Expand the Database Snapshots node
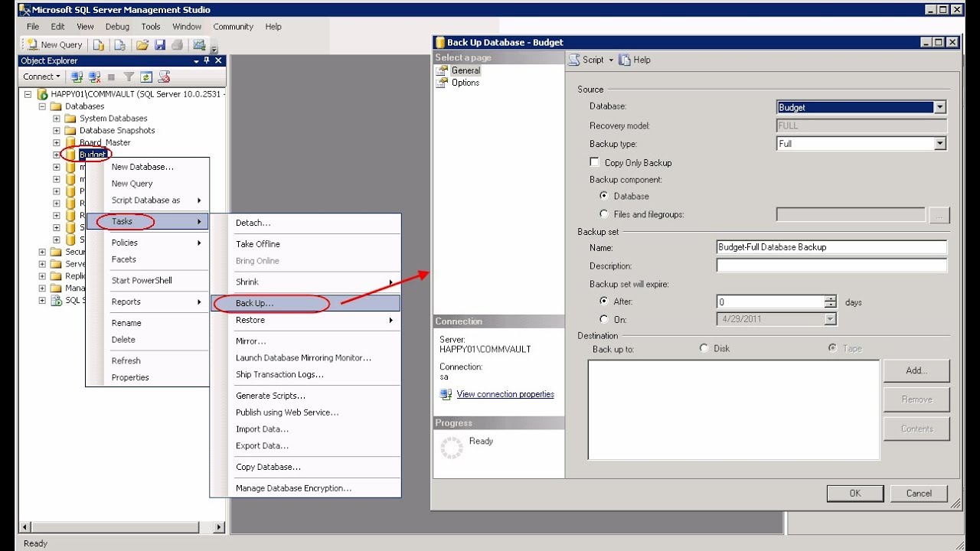 [x=56, y=131]
